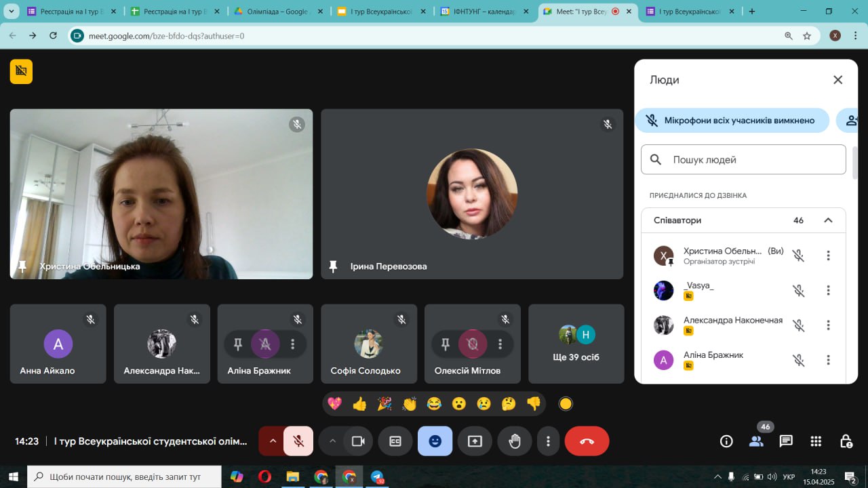
Task: Collapse the Співавтори list
Action: [828, 220]
